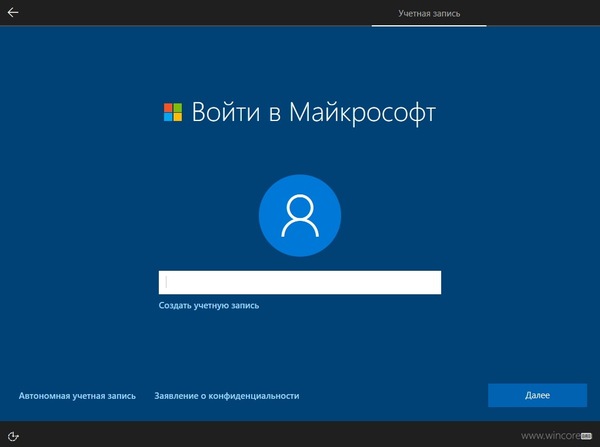Click the www.wincore watermark text
This screenshot has height=447, width=600.
[550, 436]
